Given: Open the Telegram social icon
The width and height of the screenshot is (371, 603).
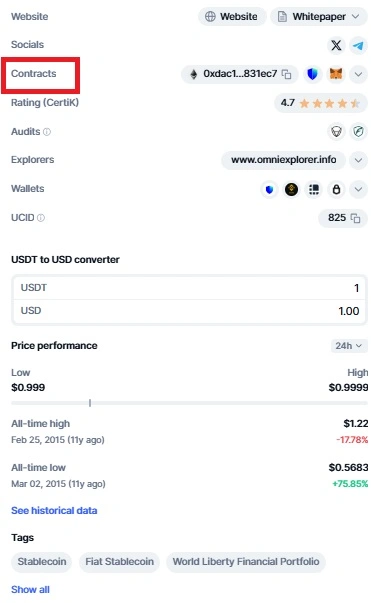Looking at the screenshot, I should (358, 45).
